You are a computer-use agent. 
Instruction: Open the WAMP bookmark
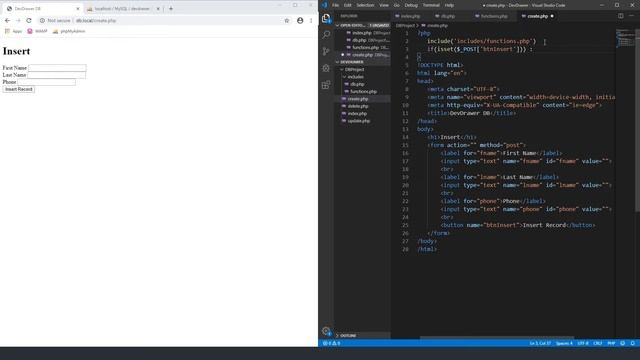37,31
